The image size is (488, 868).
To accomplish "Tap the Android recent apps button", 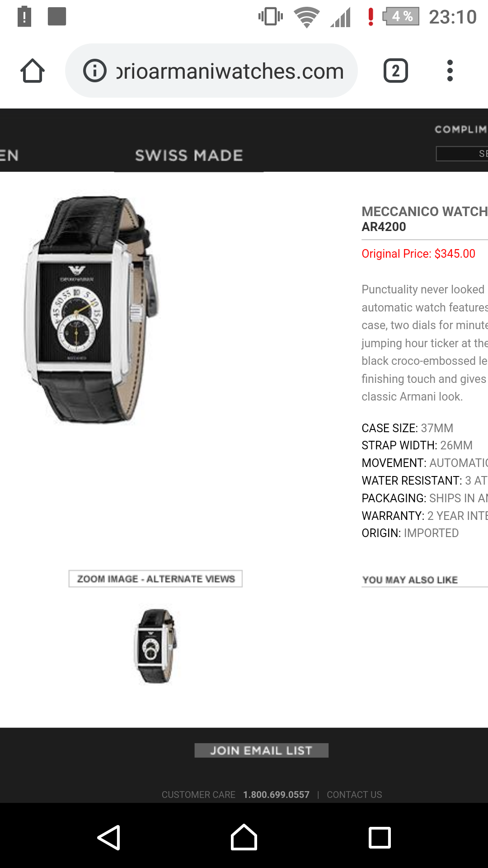I will click(x=380, y=838).
